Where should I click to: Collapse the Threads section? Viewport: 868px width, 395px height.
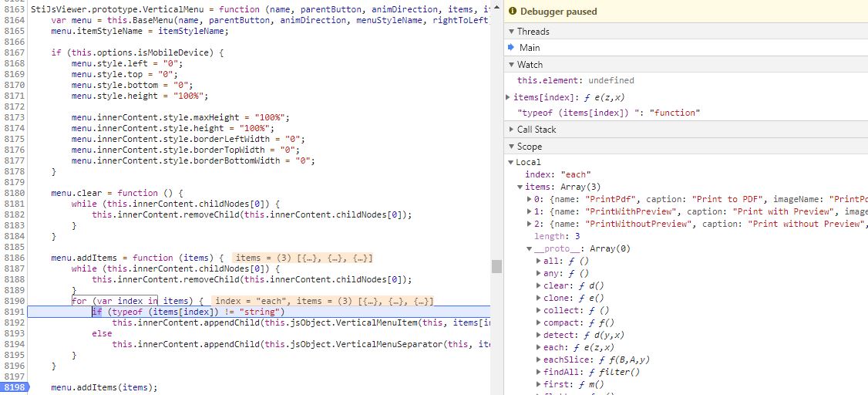[512, 31]
